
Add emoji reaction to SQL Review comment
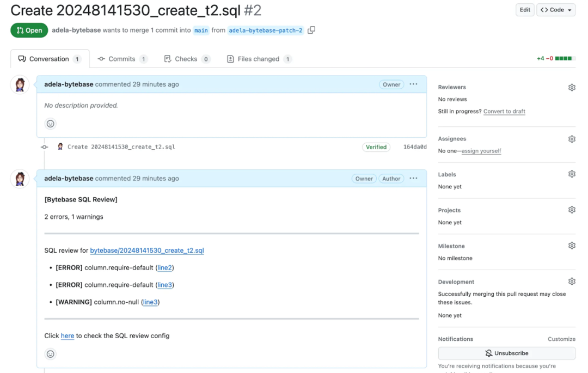click(50, 354)
